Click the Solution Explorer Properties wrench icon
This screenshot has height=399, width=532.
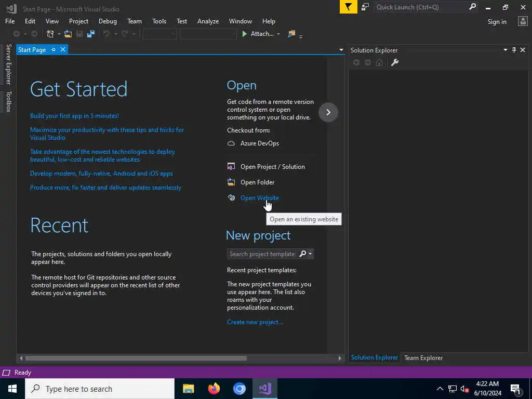click(395, 62)
